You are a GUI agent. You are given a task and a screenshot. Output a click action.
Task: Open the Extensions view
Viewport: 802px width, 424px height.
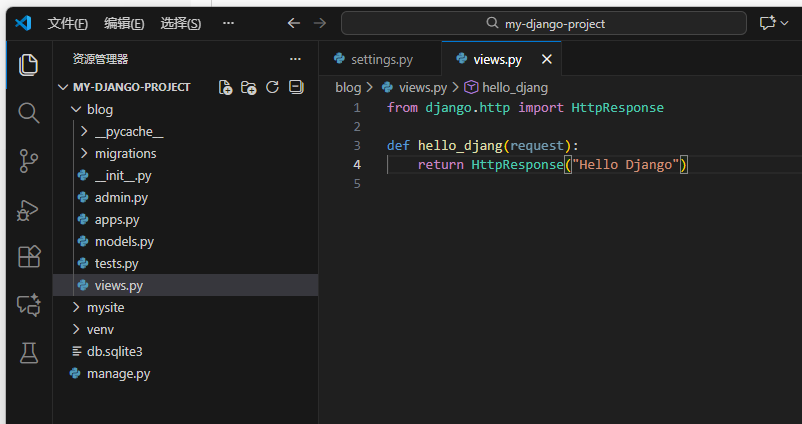(29, 256)
